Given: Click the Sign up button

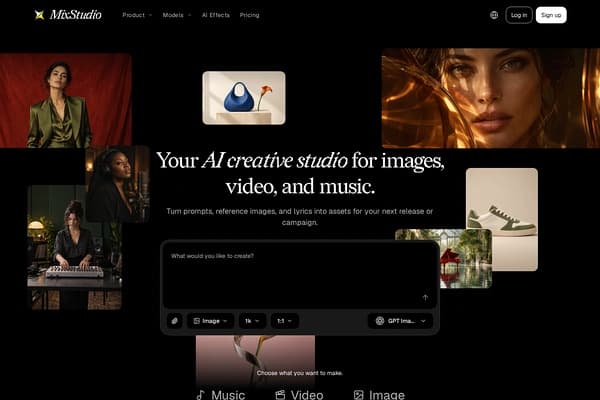Looking at the screenshot, I should click(x=551, y=15).
